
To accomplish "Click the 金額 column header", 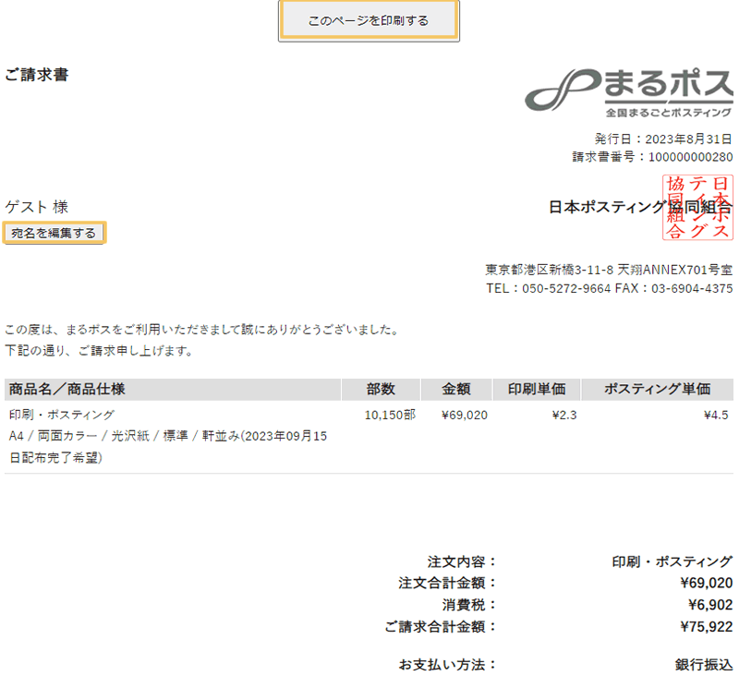I will pos(456,389).
